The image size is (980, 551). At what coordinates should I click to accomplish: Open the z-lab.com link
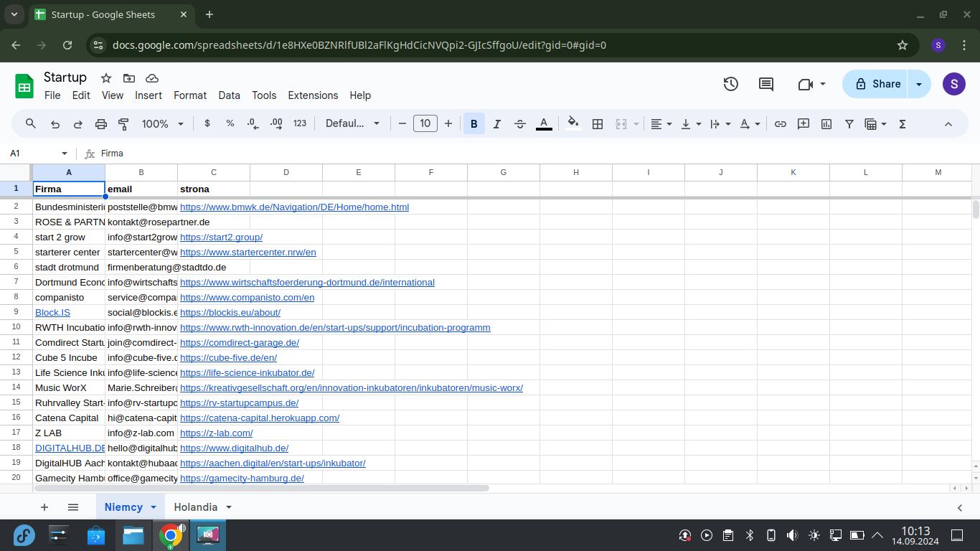click(x=217, y=433)
